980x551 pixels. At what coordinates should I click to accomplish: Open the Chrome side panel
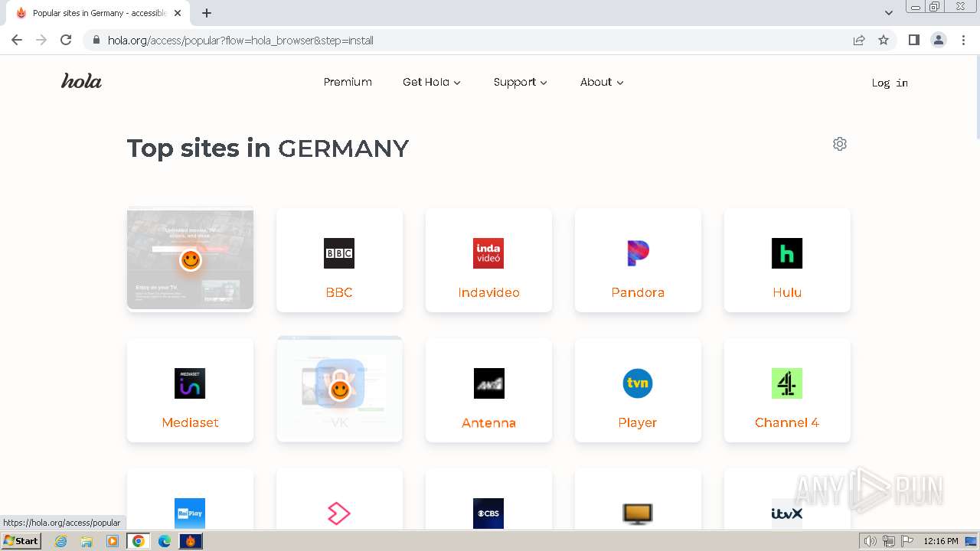tap(913, 40)
